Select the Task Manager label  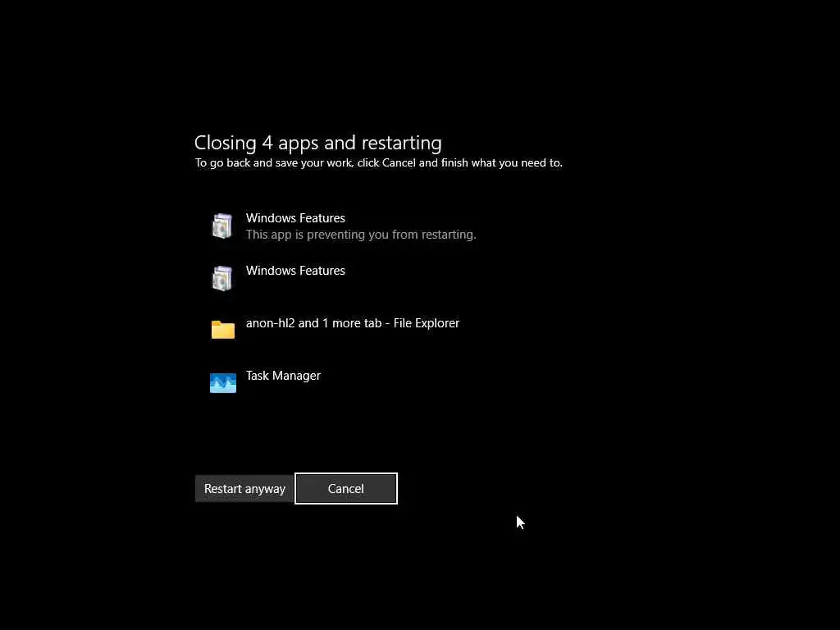[x=283, y=376]
